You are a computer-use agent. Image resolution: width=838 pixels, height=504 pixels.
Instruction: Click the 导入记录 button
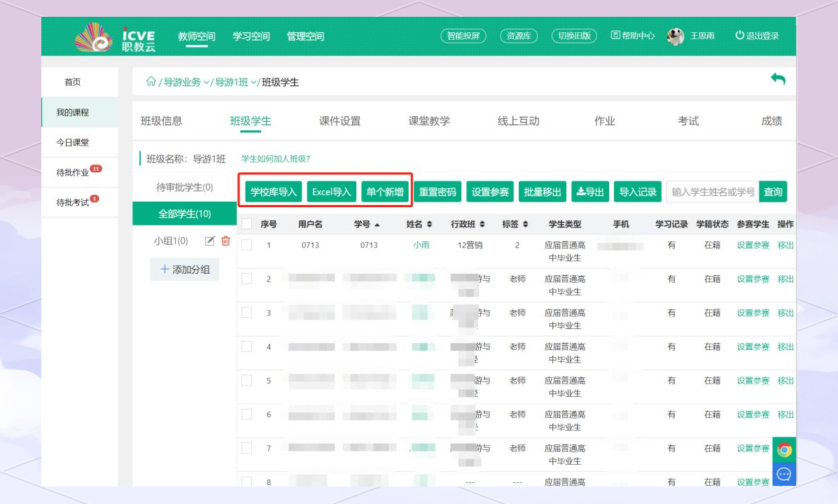(638, 192)
